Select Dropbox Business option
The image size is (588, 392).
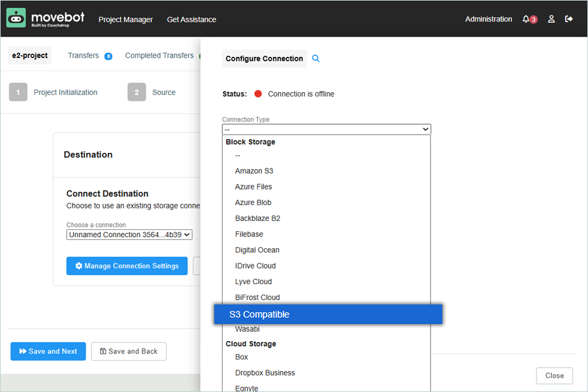pyautogui.click(x=265, y=373)
